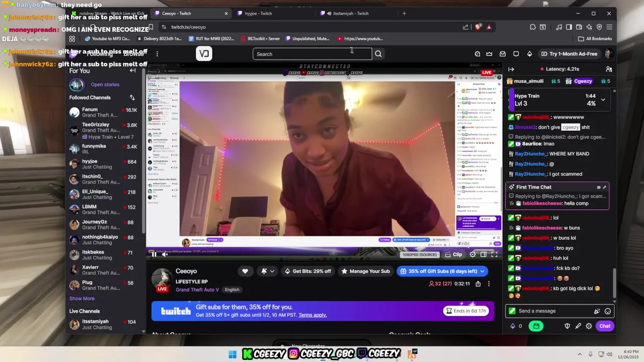Collapse the For You sidebar arrow
The image size is (644, 362).
(132, 70)
